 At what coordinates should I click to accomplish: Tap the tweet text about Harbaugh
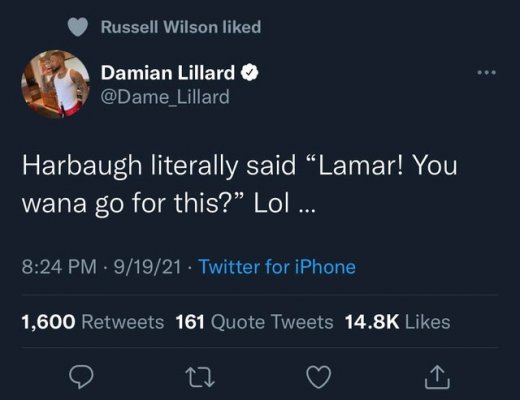[239, 184]
